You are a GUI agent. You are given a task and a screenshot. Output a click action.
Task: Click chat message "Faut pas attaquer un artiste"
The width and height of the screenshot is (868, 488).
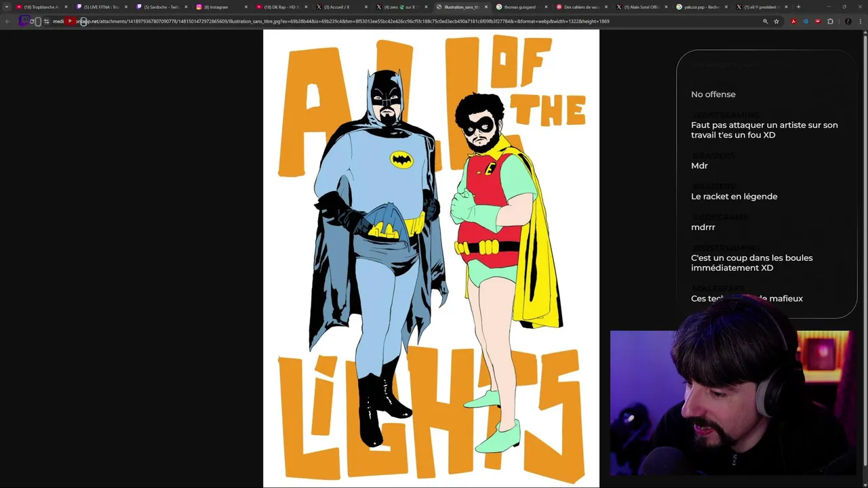pos(764,129)
